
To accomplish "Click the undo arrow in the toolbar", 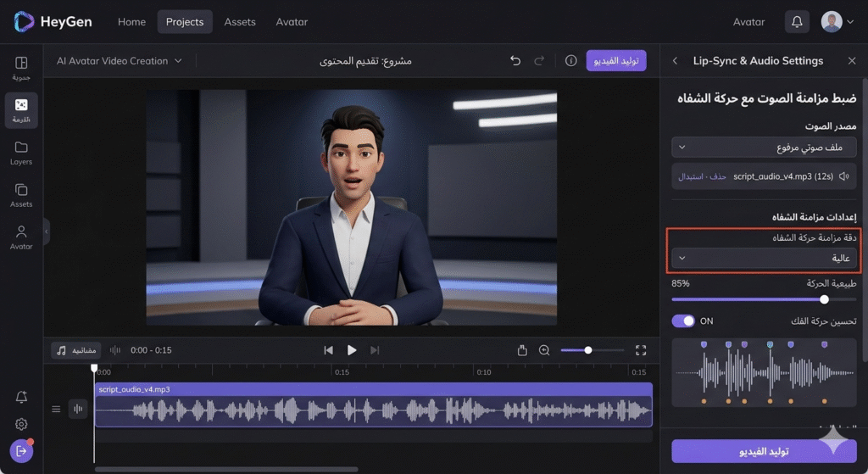I will (515, 61).
